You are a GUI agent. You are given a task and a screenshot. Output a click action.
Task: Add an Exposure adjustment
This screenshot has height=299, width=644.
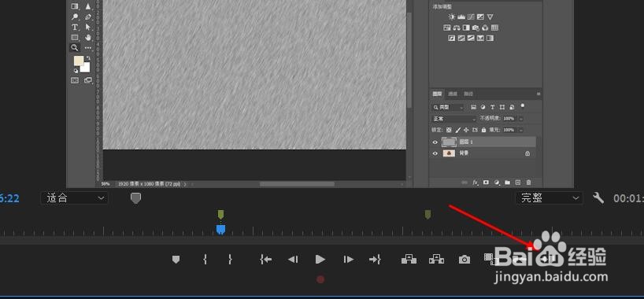click(480, 17)
